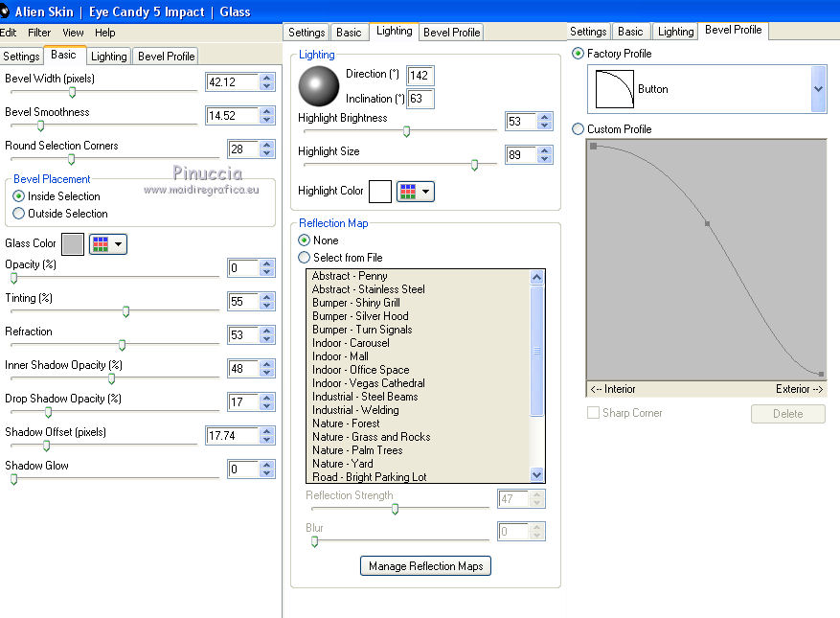
Task: Click the Shadow Glow slider handle
Action: (14, 480)
